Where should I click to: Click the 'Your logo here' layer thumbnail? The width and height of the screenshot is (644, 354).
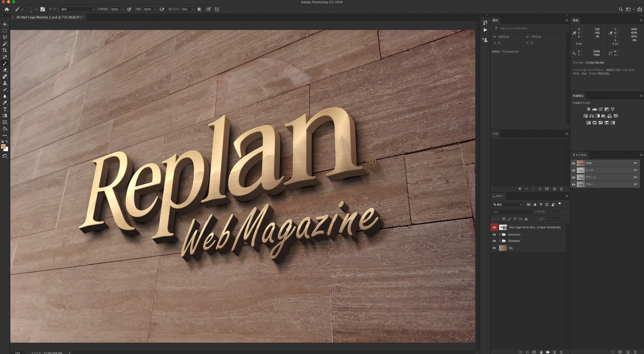point(503,227)
